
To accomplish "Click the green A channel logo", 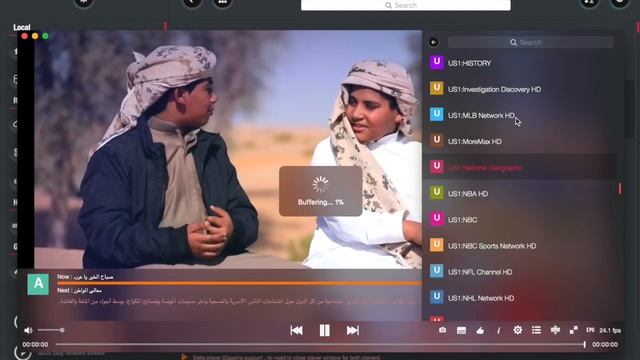I will [x=38, y=284].
